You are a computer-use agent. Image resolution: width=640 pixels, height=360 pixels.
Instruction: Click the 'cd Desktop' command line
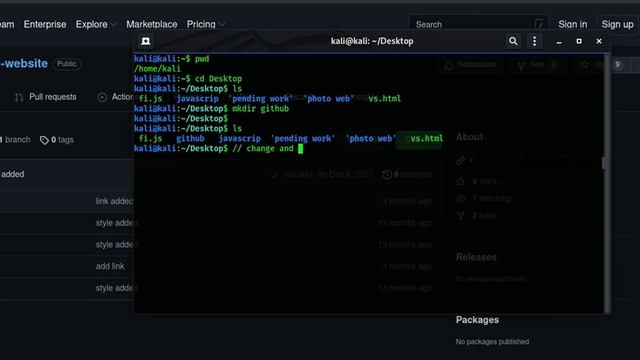(x=188, y=79)
